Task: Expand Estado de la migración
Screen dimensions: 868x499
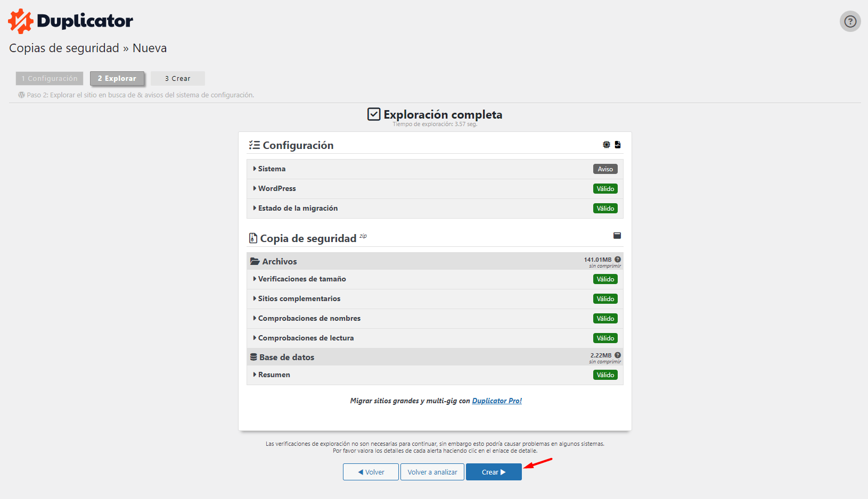Action: pyautogui.click(x=435, y=209)
